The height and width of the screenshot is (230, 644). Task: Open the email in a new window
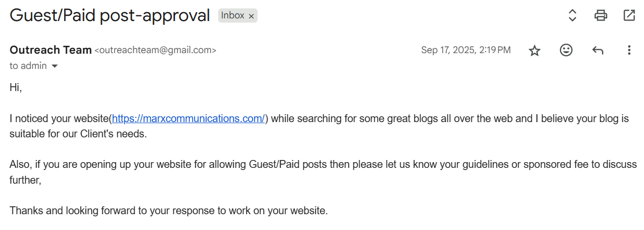pyautogui.click(x=629, y=15)
